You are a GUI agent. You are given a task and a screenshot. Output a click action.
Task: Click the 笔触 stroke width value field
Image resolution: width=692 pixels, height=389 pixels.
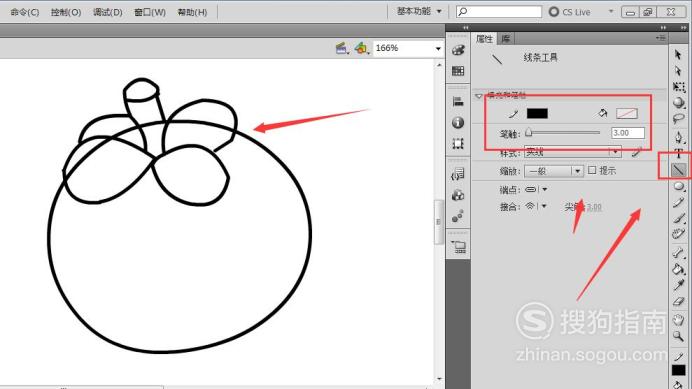pos(628,133)
